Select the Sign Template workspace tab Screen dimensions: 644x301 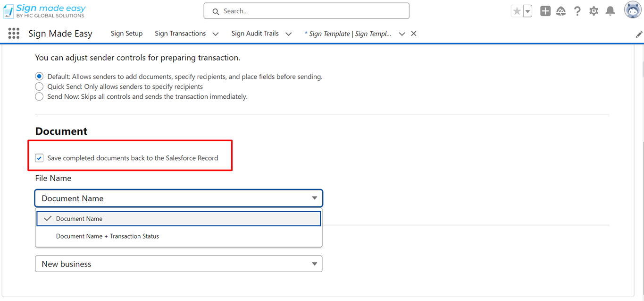[348, 34]
